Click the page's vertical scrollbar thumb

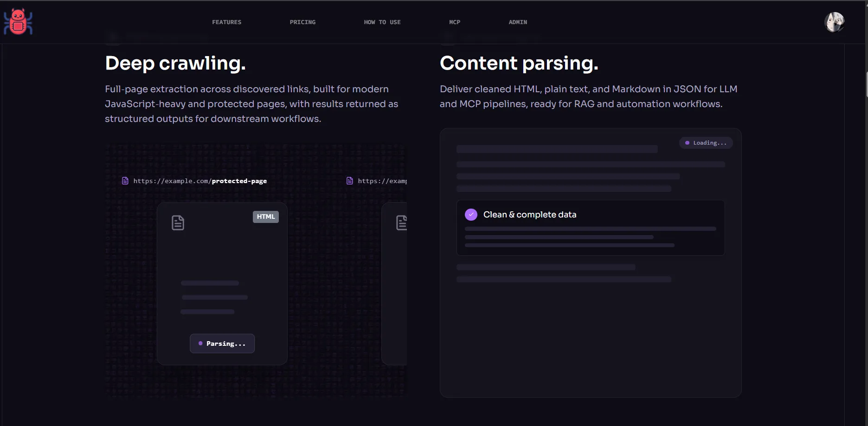[866, 84]
